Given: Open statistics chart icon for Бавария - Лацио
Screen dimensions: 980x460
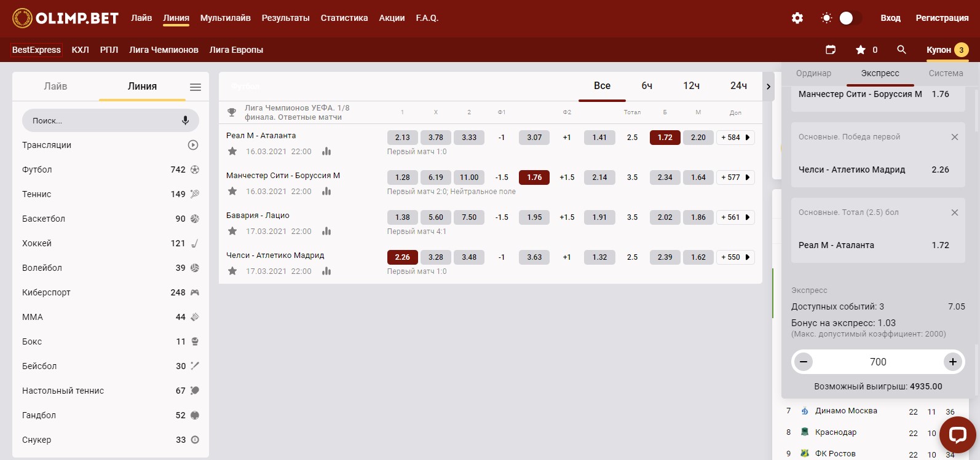Looking at the screenshot, I should [x=326, y=231].
